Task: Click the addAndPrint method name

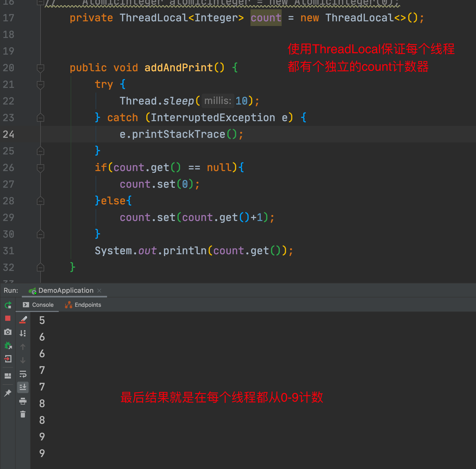Action: pyautogui.click(x=179, y=68)
